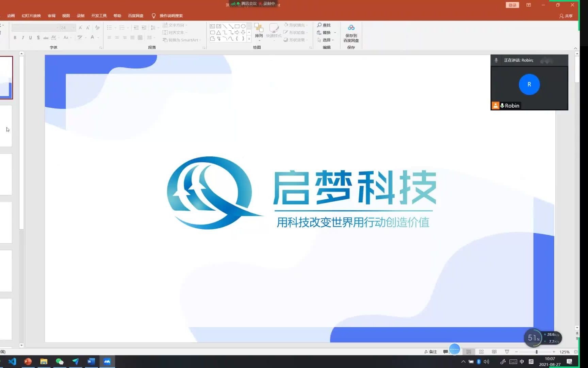Expand numbered list dropdown arrow
The image size is (588, 368).
(128, 28)
